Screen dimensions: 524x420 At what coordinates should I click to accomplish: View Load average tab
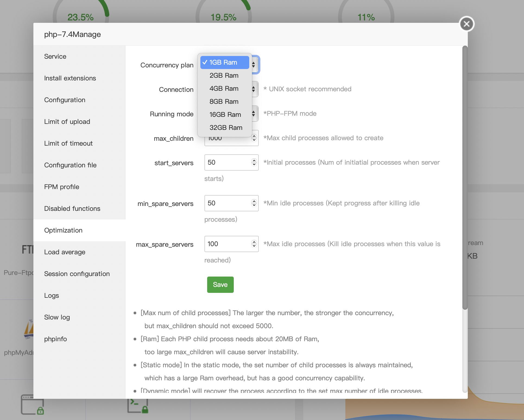pyautogui.click(x=80, y=252)
